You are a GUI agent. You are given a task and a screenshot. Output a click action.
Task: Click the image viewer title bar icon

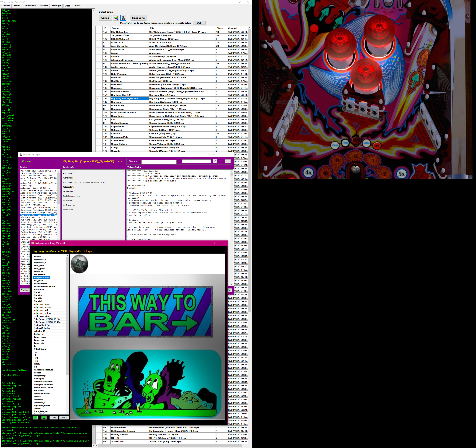click(x=33, y=243)
